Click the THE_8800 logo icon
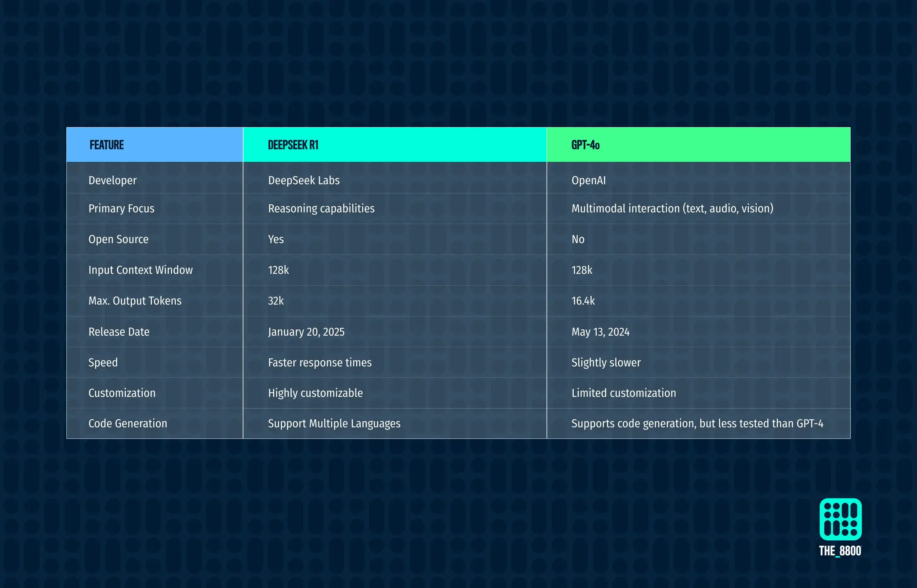Image resolution: width=917 pixels, height=588 pixels. coord(840,519)
